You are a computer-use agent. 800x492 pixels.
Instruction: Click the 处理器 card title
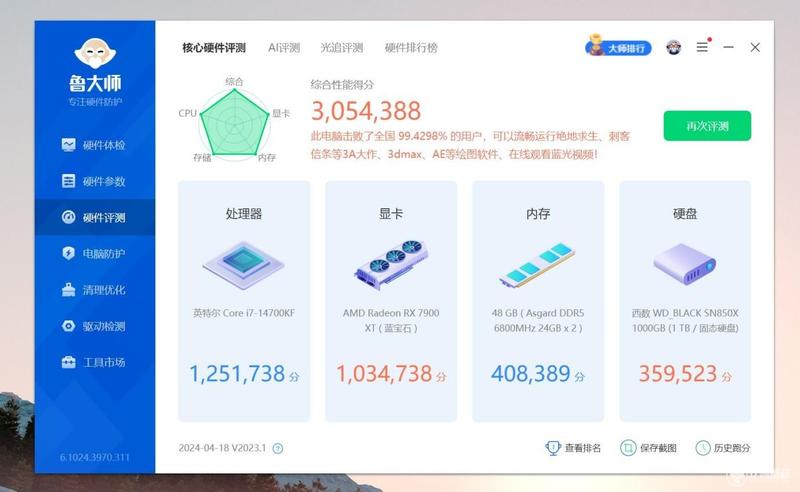coord(244,213)
